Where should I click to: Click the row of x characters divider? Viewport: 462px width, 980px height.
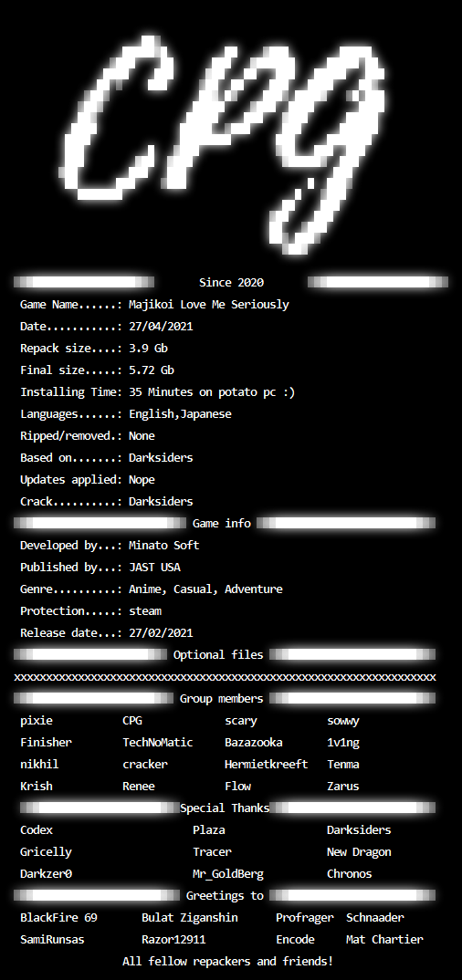click(225, 677)
